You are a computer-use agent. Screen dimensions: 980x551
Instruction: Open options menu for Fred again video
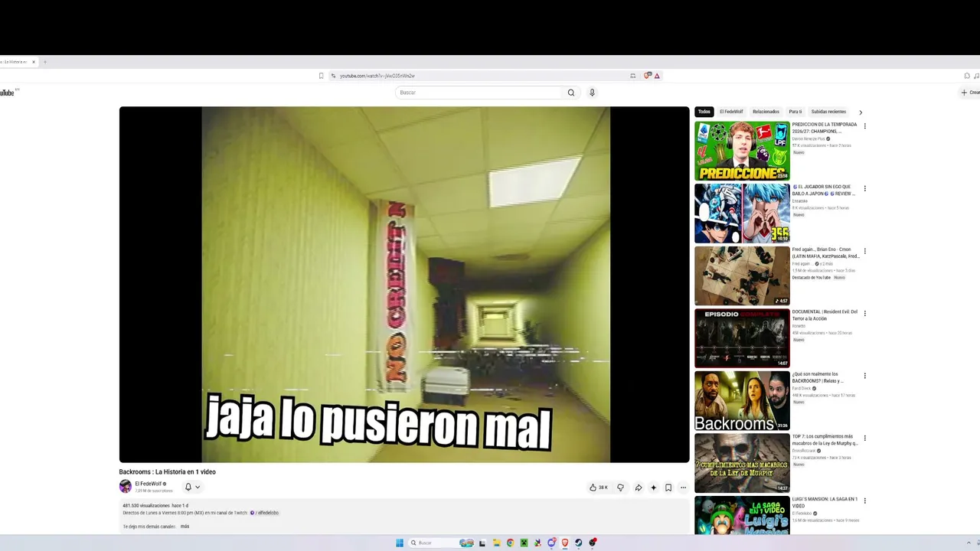tap(865, 251)
